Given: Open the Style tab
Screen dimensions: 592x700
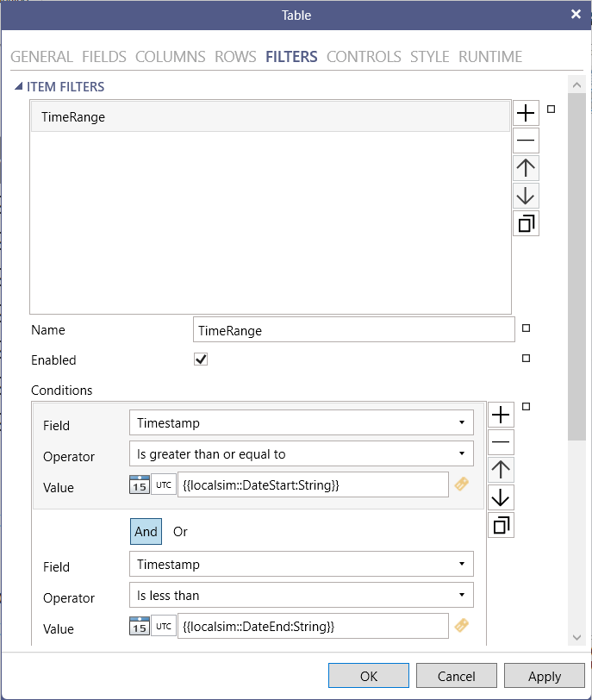Looking at the screenshot, I should [x=429, y=57].
